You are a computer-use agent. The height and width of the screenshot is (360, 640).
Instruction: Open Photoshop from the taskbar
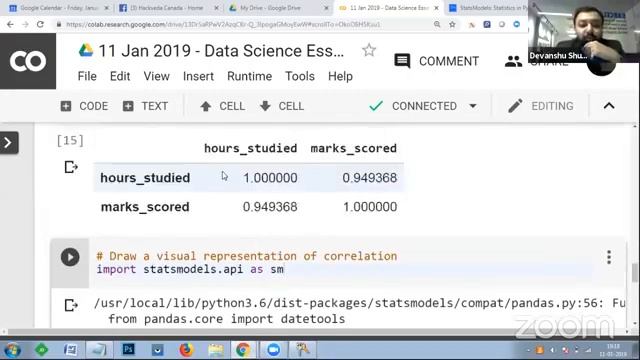coord(128,350)
